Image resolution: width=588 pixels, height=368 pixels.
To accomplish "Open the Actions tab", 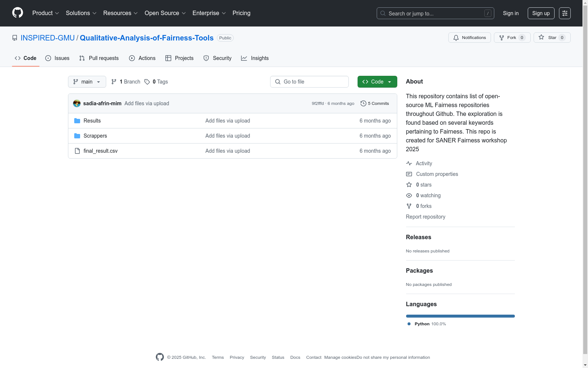I will click(142, 58).
